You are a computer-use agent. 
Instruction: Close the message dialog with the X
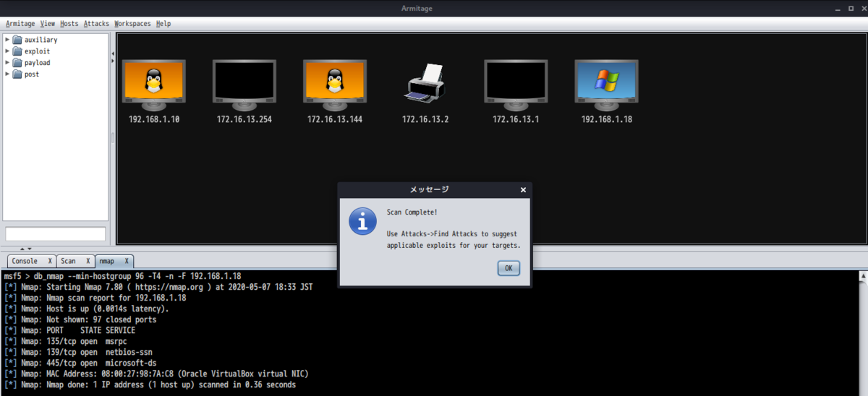523,190
